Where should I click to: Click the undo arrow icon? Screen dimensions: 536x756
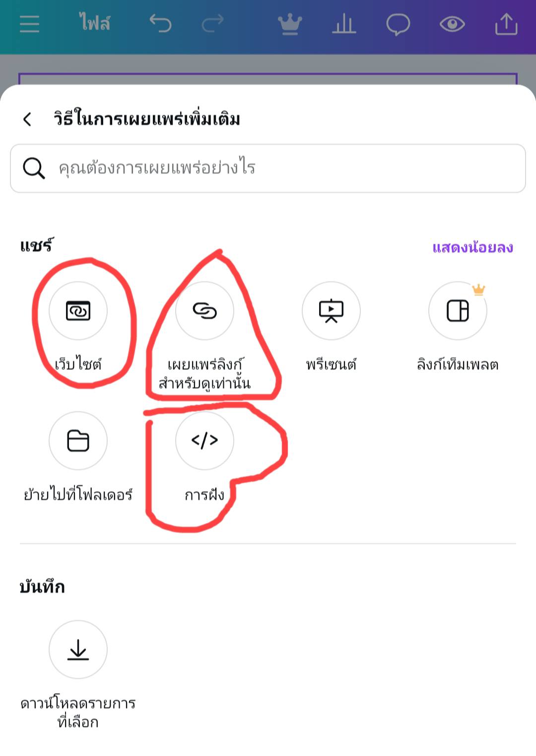[160, 23]
